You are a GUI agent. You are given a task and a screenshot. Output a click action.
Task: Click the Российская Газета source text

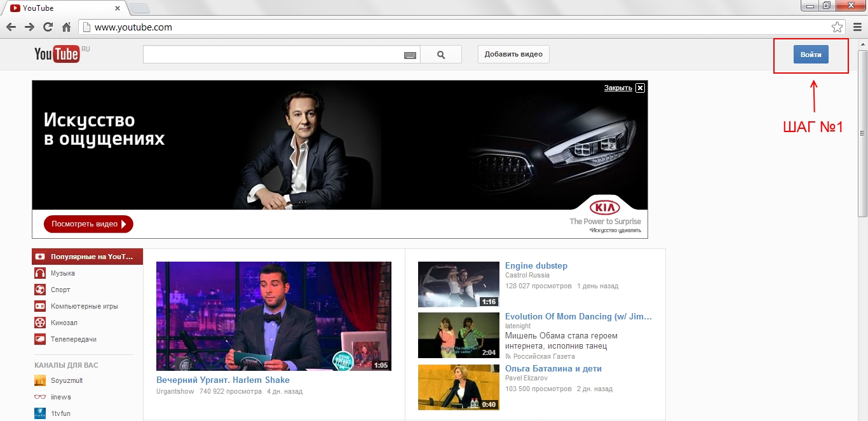coord(544,356)
